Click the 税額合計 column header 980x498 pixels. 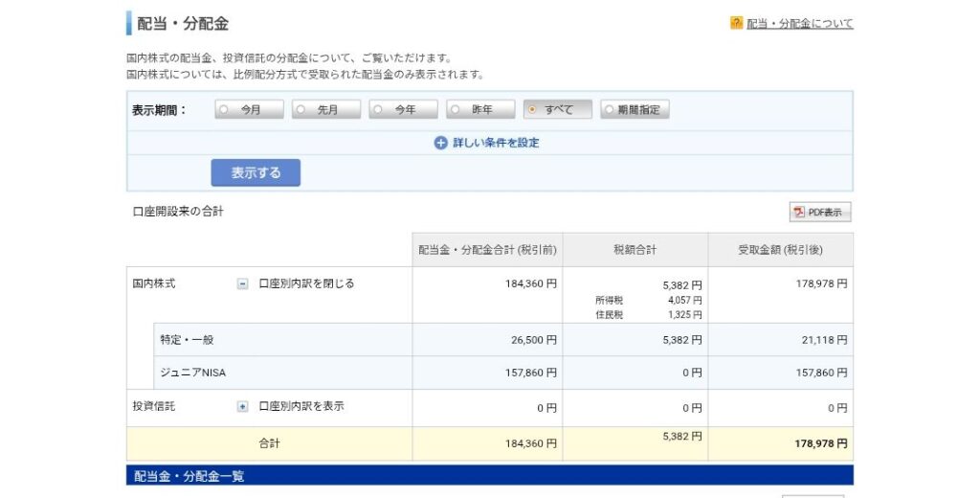point(635,250)
